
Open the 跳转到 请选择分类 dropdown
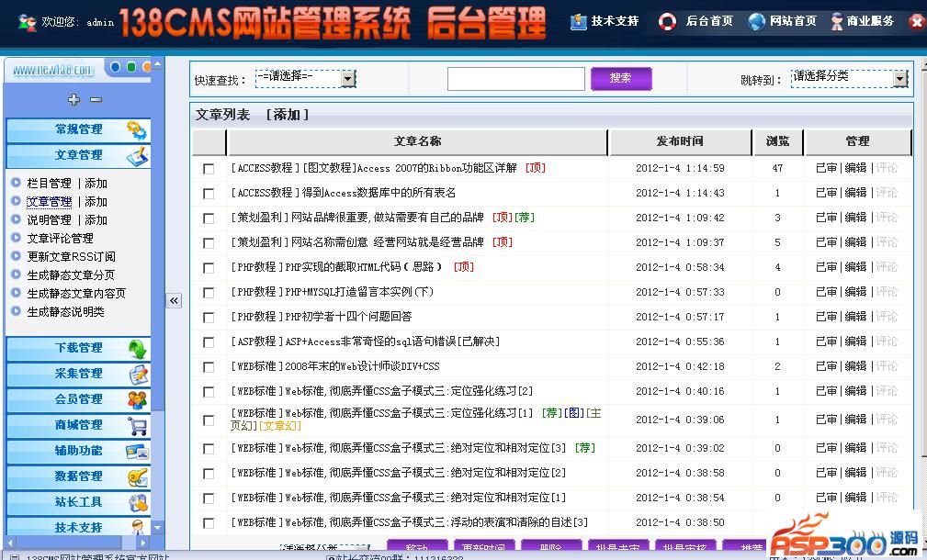point(850,78)
